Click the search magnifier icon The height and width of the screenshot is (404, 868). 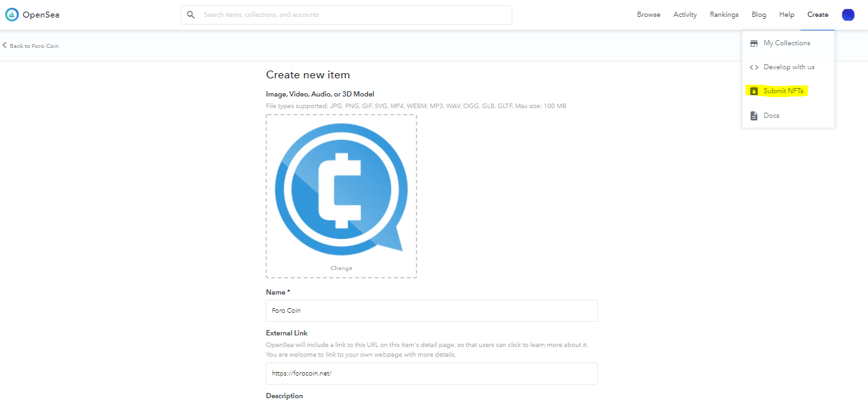190,14
